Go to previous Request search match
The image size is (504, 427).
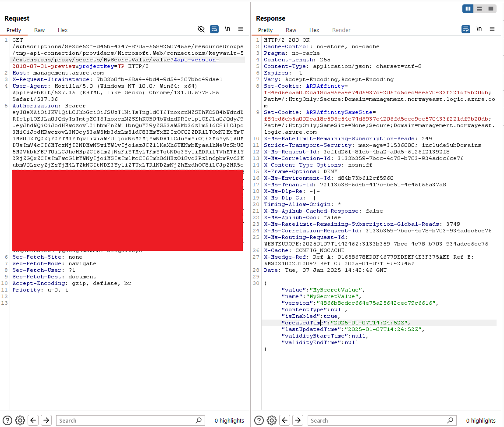34,420
